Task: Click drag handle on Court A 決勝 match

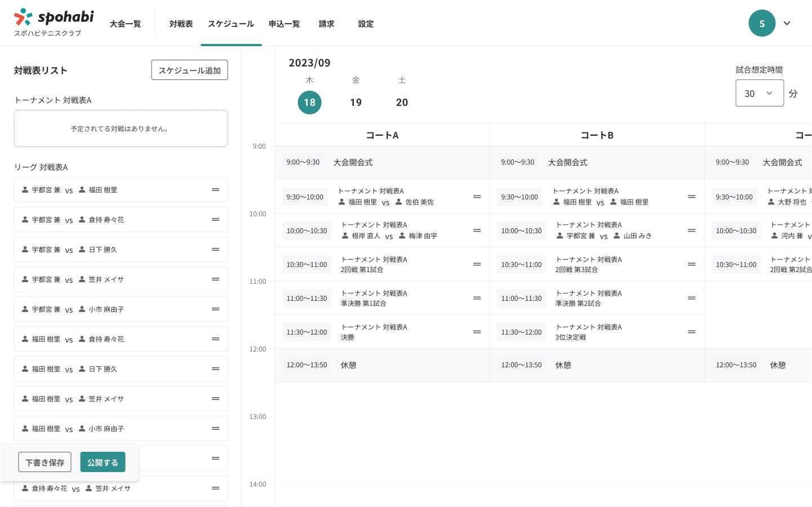Action: [x=477, y=332]
